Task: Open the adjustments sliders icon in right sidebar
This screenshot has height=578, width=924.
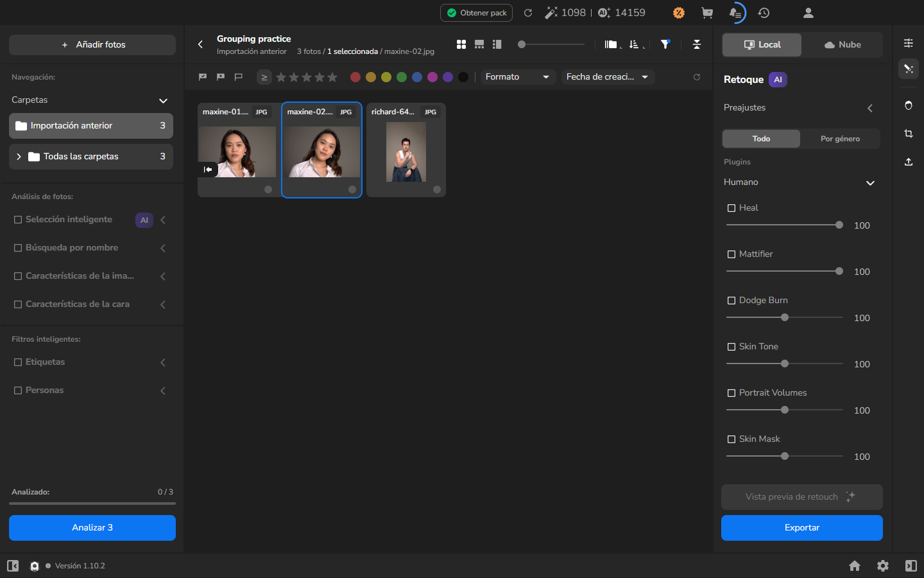Action: 909,43
